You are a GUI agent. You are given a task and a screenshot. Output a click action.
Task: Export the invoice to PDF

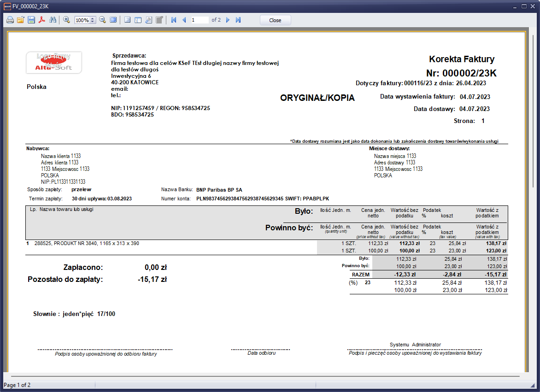(x=42, y=20)
